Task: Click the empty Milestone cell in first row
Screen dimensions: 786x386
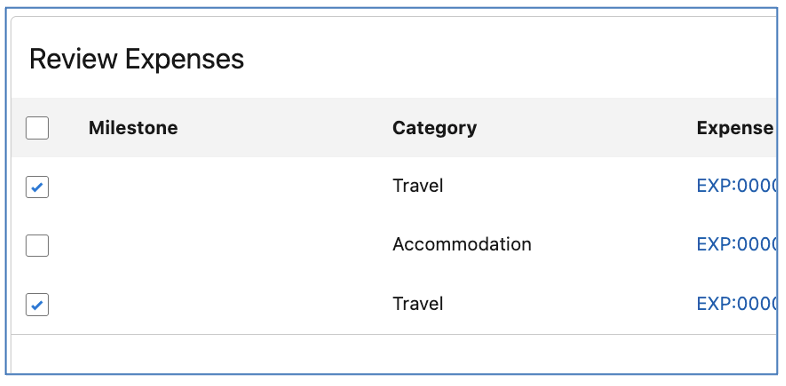Action: point(231,186)
